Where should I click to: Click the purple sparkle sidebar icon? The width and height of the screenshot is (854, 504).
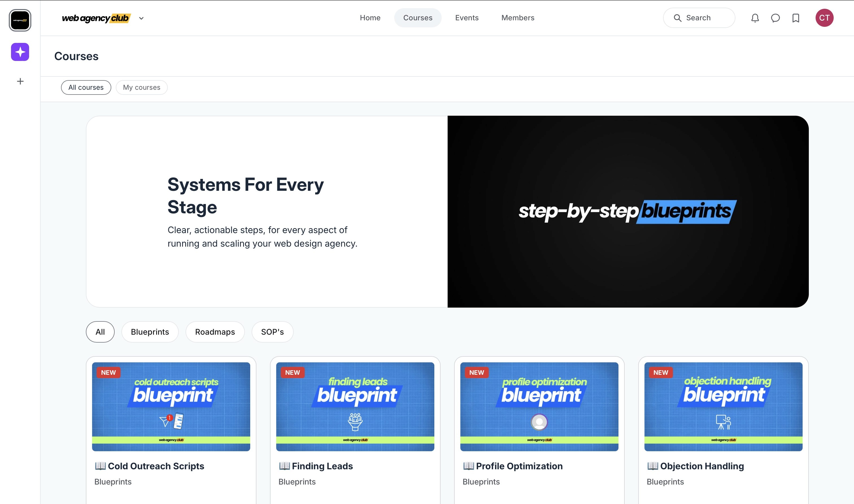20,52
